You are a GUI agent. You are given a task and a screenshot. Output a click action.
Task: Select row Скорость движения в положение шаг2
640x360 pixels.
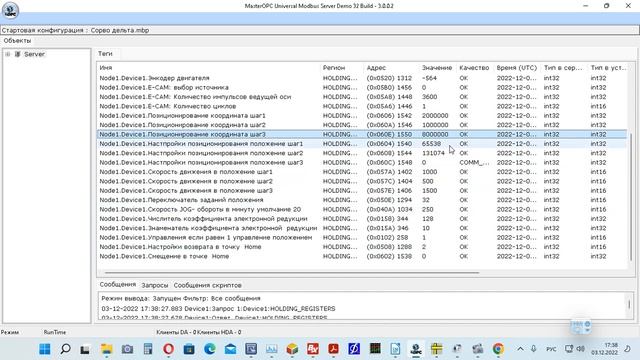point(362,181)
